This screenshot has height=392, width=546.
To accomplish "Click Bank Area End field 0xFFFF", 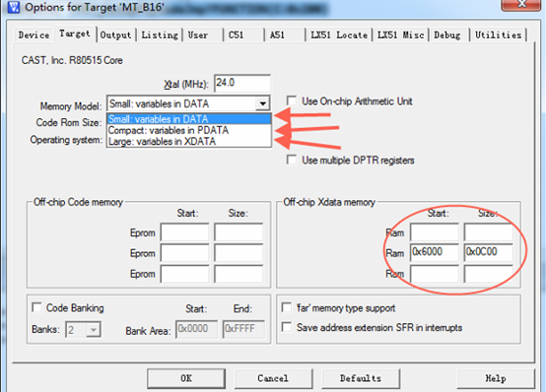I will 243,329.
